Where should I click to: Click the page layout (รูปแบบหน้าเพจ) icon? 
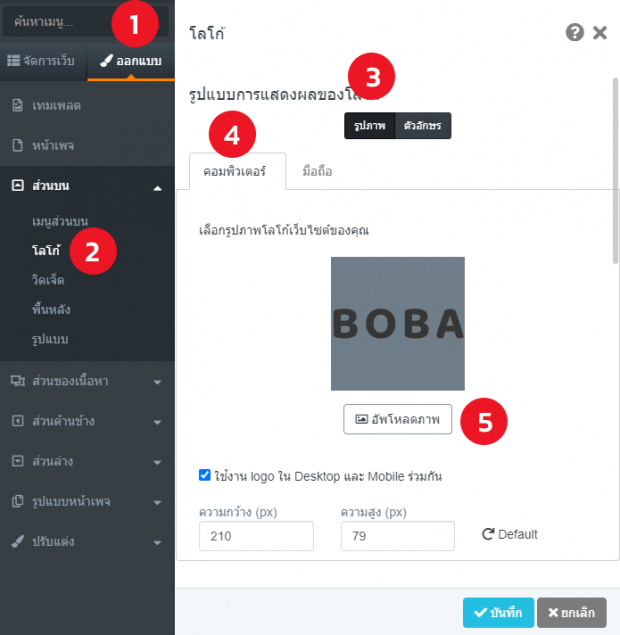17,501
